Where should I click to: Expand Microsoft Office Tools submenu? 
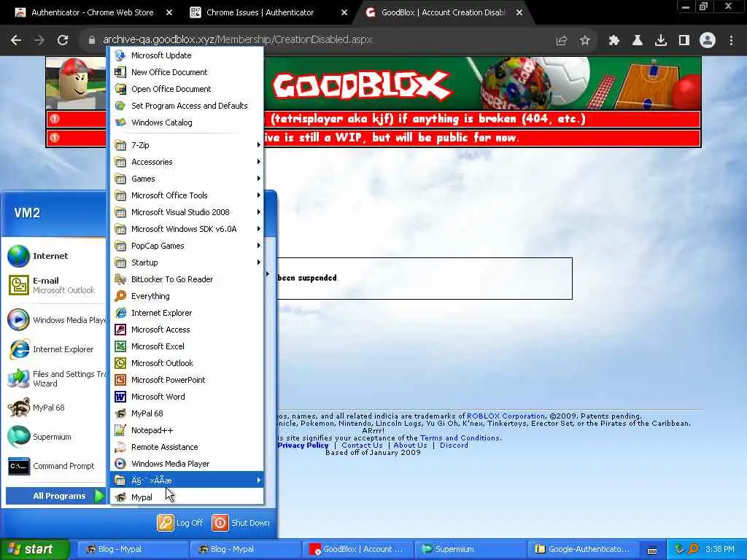click(187, 195)
